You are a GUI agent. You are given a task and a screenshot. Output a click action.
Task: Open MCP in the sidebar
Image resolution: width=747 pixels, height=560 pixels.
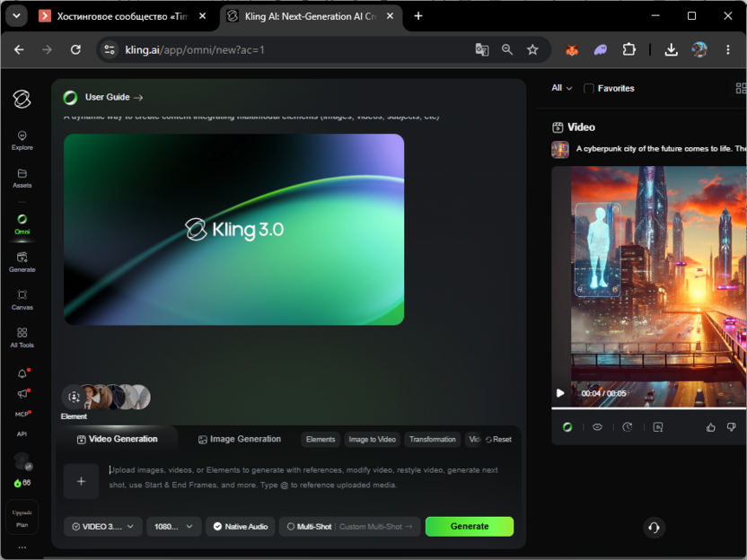coord(22,415)
